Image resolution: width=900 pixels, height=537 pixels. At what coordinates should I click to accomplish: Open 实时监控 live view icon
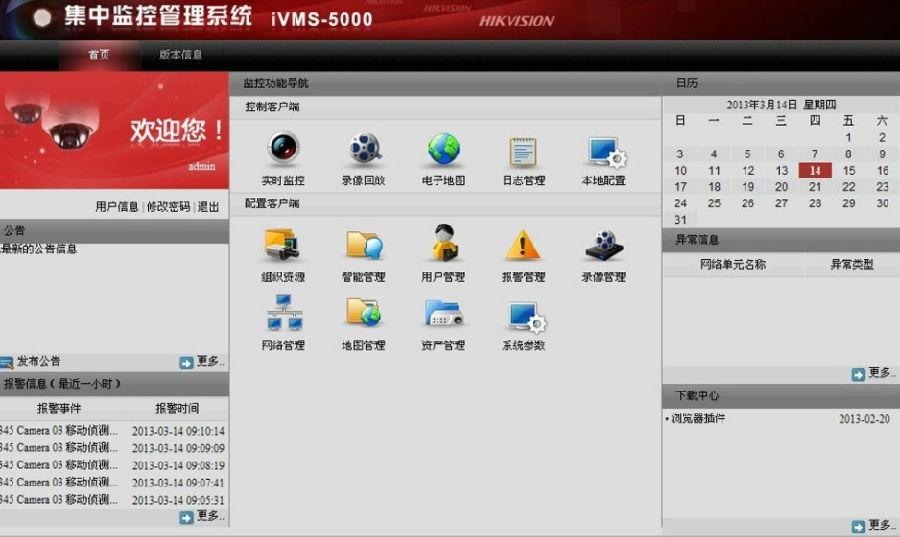pyautogui.click(x=283, y=148)
